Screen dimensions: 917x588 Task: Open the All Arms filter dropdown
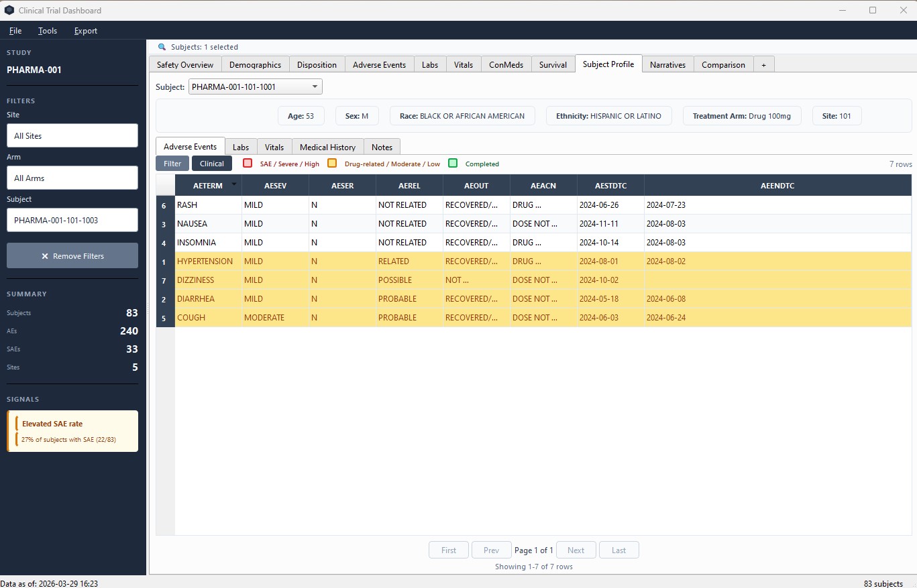(x=72, y=178)
